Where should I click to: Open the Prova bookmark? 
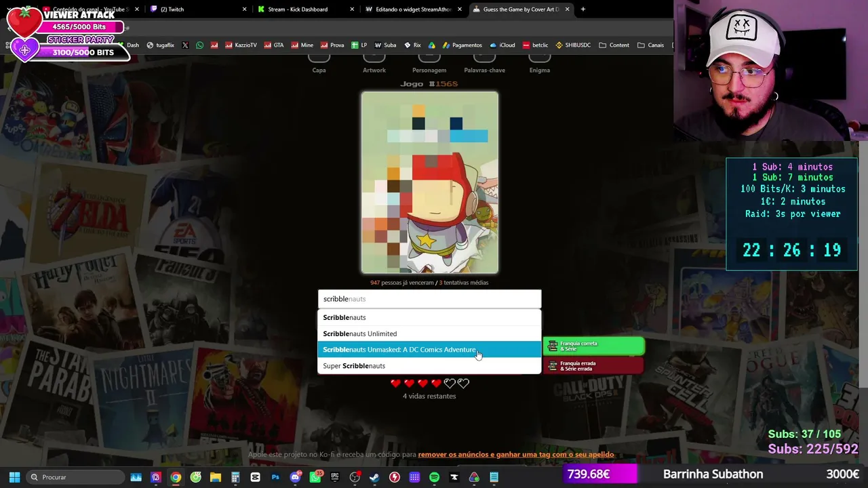332,45
